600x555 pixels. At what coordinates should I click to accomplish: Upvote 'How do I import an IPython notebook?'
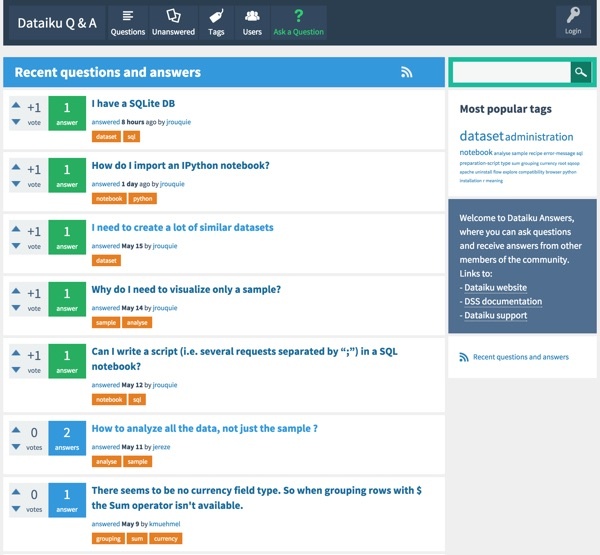pyautogui.click(x=16, y=166)
